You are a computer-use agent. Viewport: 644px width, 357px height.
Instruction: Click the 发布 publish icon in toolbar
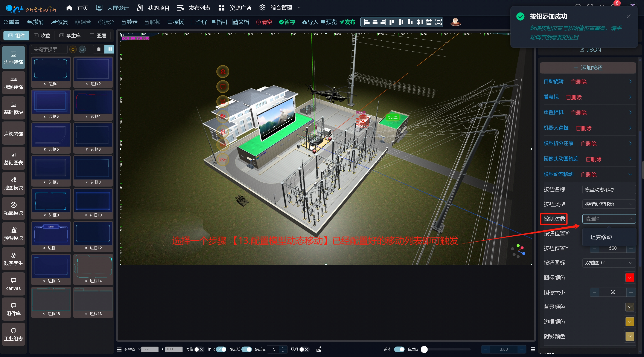(342, 22)
